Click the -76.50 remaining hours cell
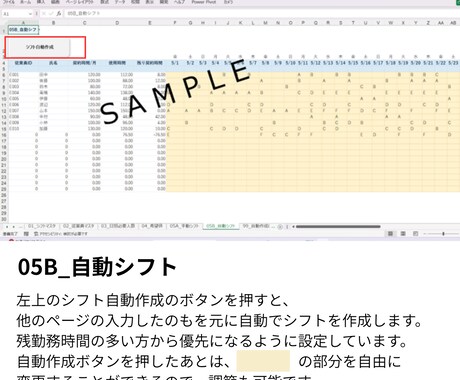This screenshot has width=460, height=380. point(150,135)
